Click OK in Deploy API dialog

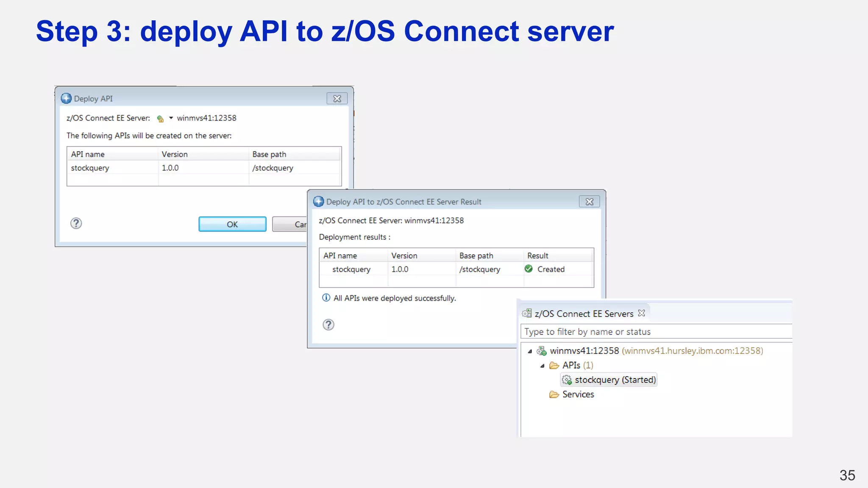click(232, 224)
